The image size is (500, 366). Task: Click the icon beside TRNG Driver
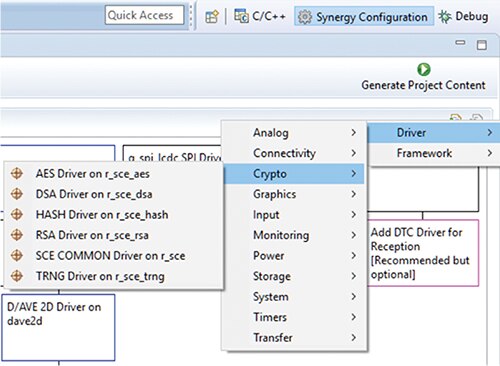pos(17,276)
